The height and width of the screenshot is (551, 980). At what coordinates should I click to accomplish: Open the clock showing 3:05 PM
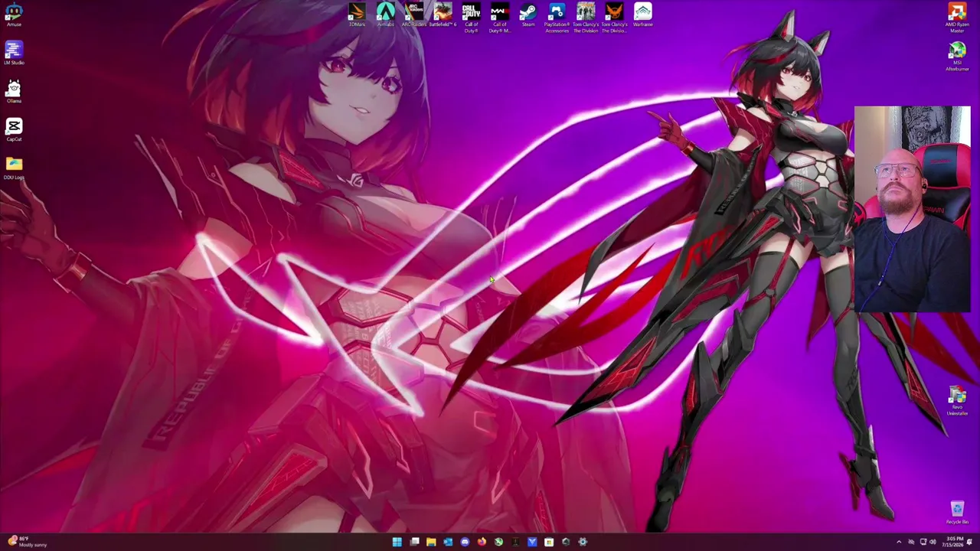[954, 542]
